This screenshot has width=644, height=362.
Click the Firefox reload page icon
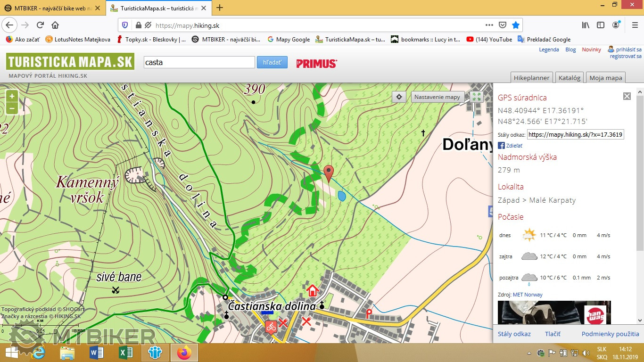[x=40, y=25]
